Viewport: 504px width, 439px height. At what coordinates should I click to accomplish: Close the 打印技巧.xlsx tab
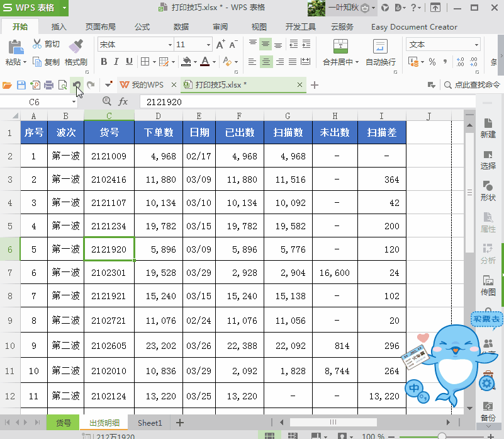click(x=300, y=85)
